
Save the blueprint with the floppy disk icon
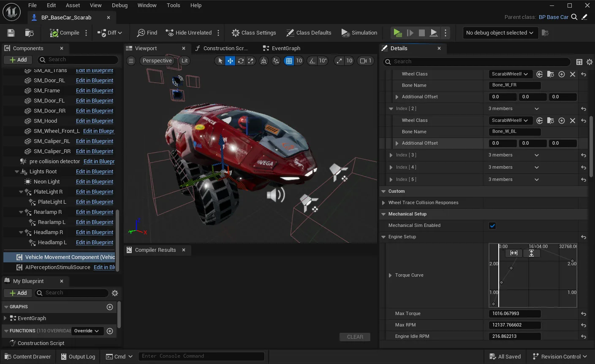pyautogui.click(x=11, y=32)
